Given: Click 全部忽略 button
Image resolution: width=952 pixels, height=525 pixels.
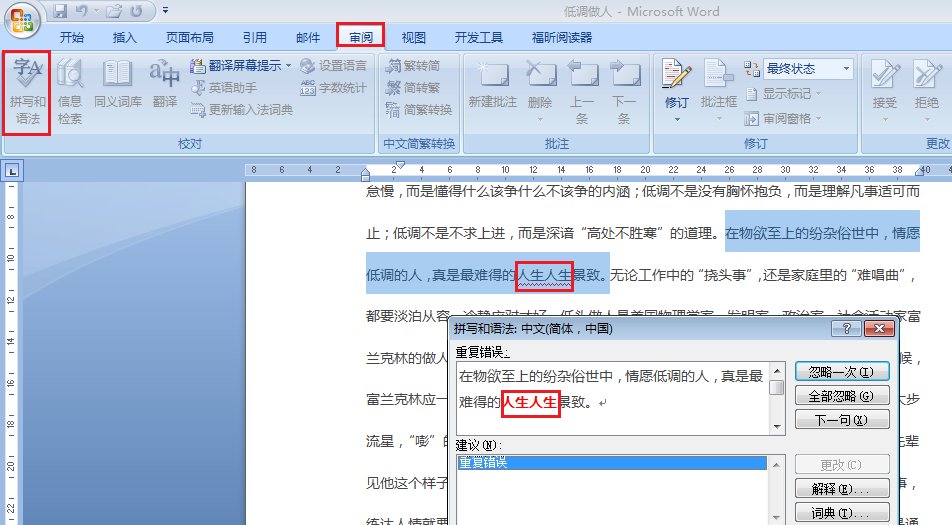Looking at the screenshot, I should pos(842,396).
